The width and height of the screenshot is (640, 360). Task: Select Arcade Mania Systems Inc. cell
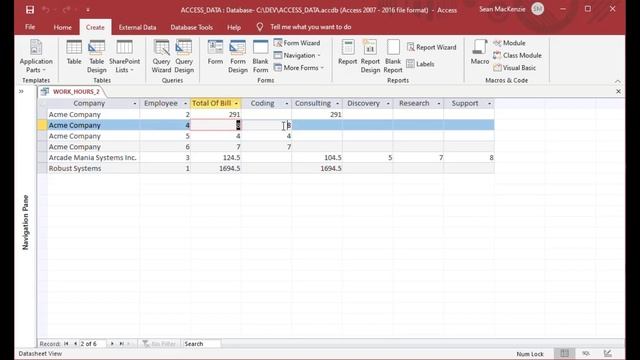(93, 158)
